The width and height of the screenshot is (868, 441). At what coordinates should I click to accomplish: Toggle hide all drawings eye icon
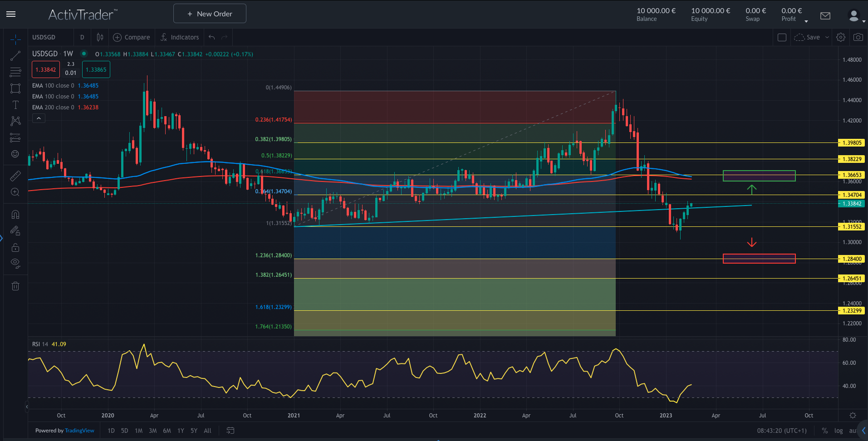pos(15,263)
